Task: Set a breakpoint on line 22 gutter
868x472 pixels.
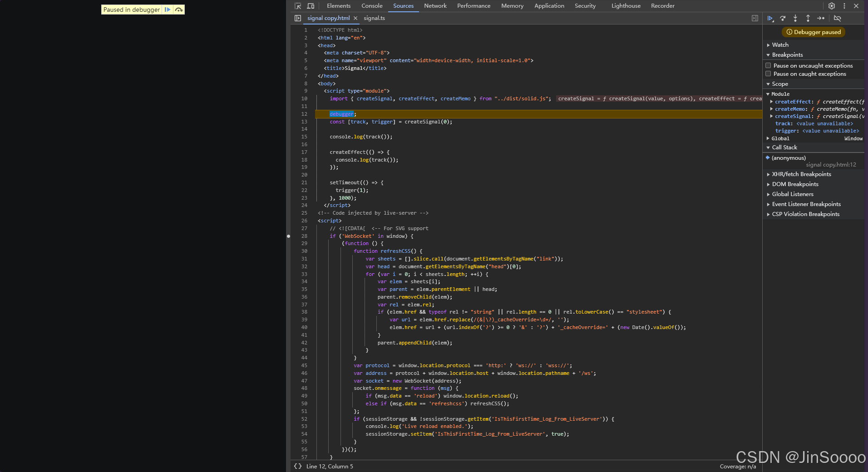Action: click(304, 190)
